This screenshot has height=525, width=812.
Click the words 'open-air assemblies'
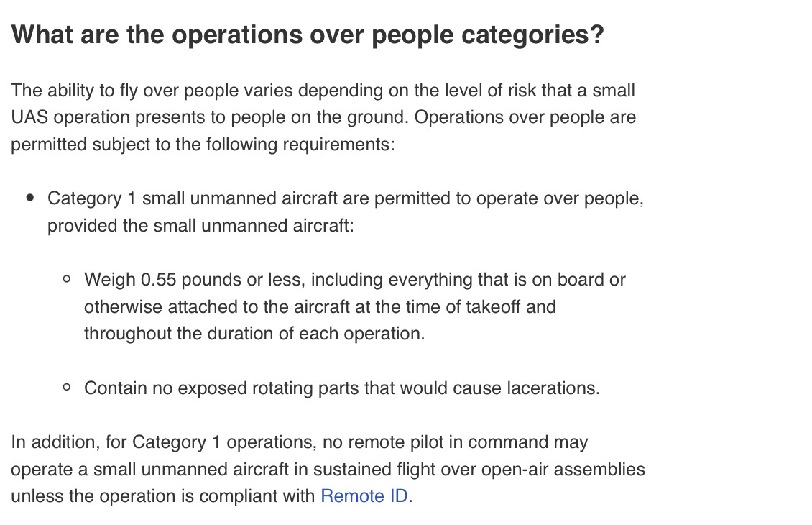(x=563, y=469)
